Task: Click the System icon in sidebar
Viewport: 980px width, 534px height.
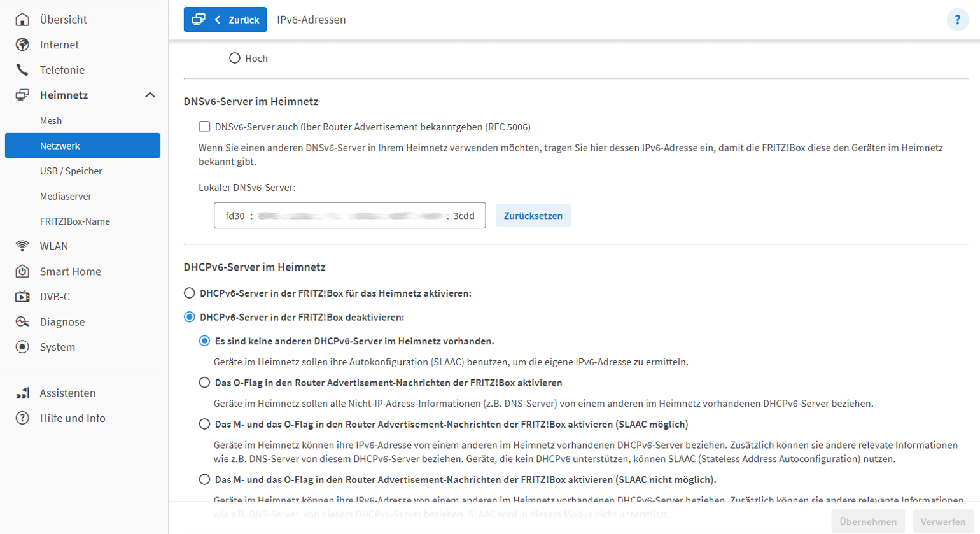Action: 22,347
